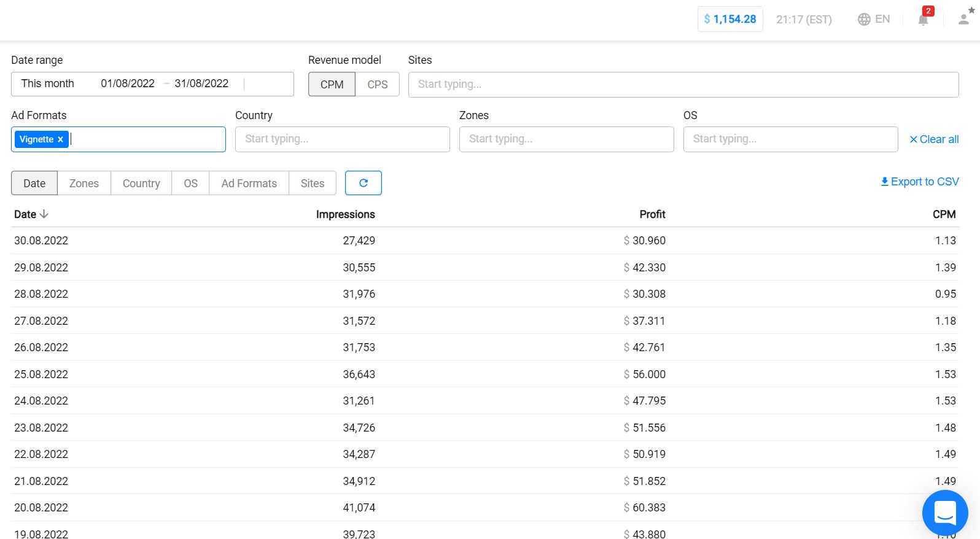
Task: Click Clear all filters link
Action: (934, 139)
